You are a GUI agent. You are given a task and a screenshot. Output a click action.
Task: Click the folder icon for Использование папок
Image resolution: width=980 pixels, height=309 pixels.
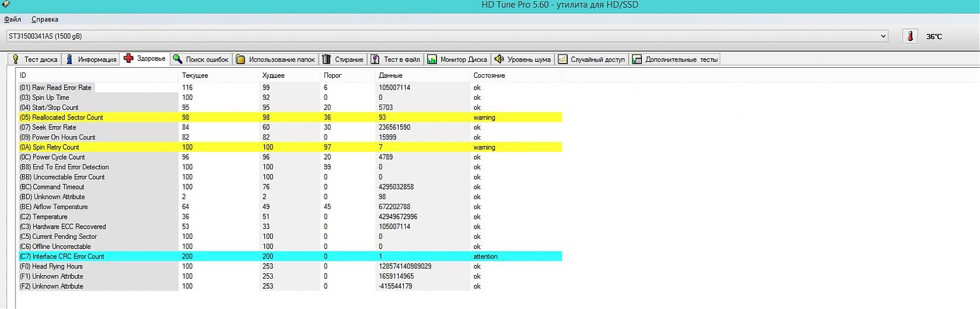tap(240, 59)
